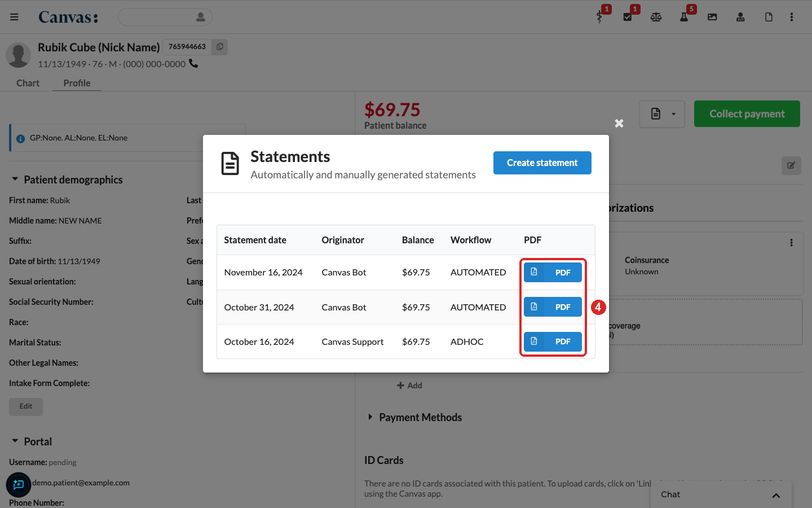Click the Workflow column header

[471, 240]
